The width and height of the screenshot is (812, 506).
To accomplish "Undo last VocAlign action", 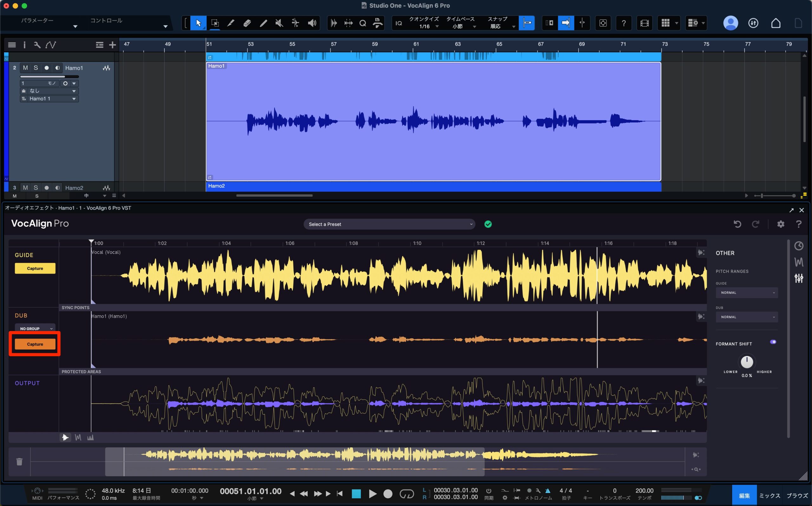I will [x=737, y=224].
